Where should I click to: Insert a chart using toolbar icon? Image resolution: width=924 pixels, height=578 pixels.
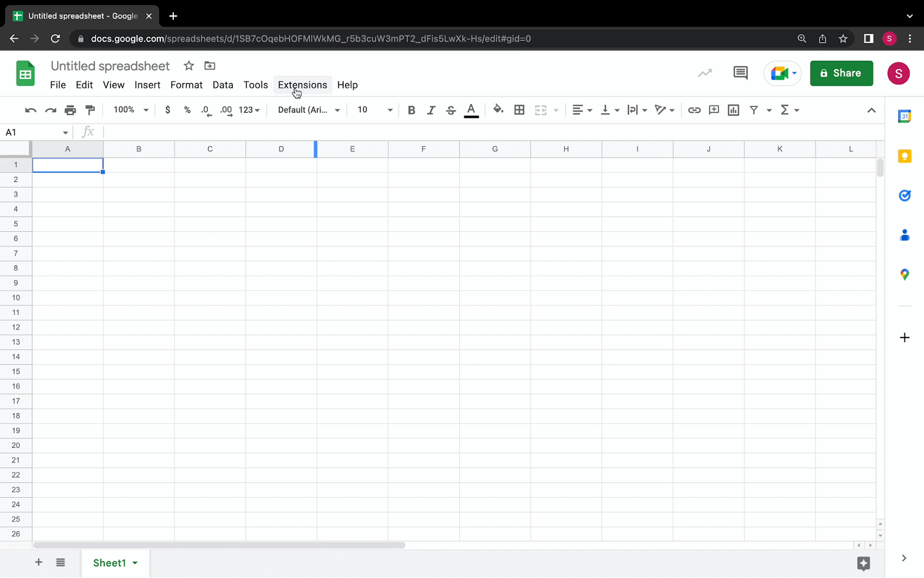[x=733, y=110]
